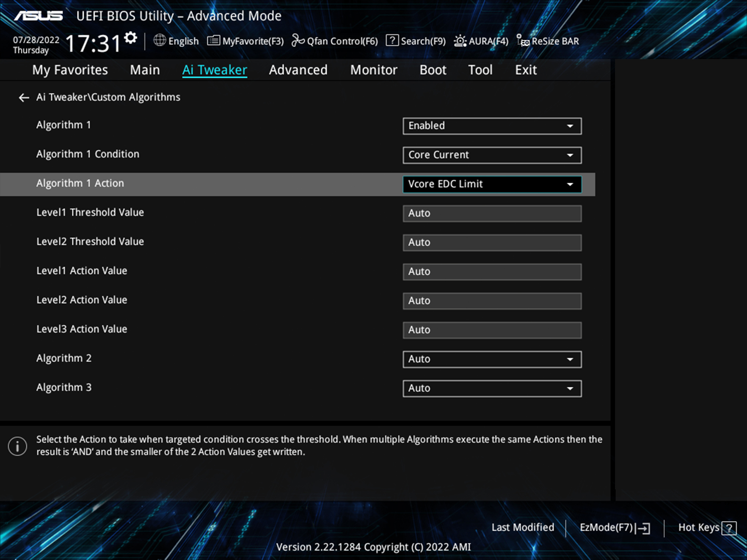The image size is (747, 560).
Task: Edit the Level3 Action Value field
Action: [492, 330]
